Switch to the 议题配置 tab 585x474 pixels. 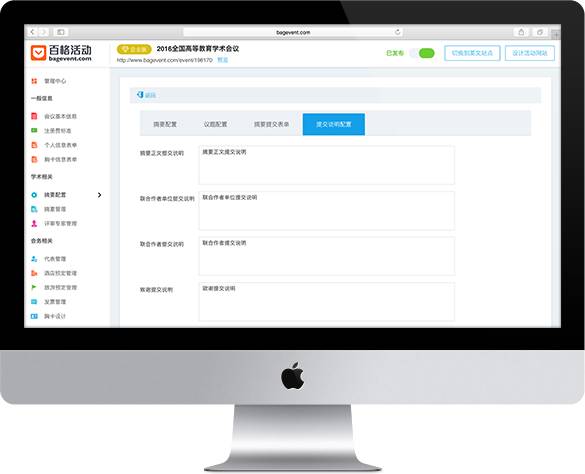(215, 124)
